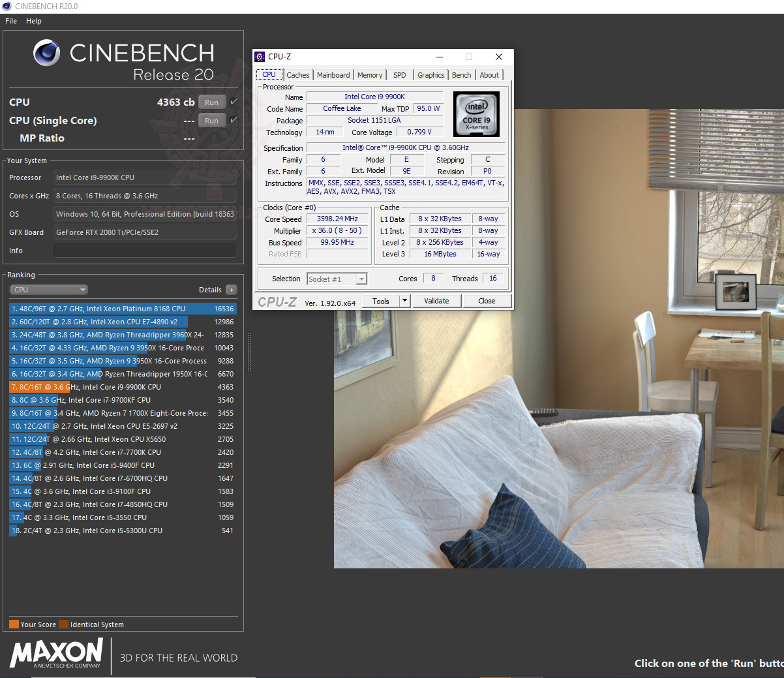Image resolution: width=784 pixels, height=678 pixels.
Task: Click the Validate button
Action: click(436, 301)
